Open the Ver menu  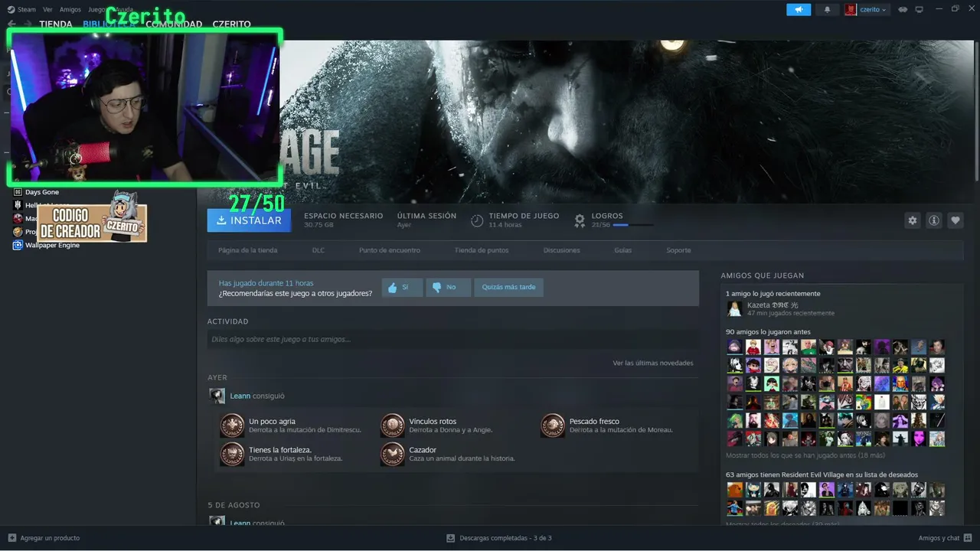[47, 9]
